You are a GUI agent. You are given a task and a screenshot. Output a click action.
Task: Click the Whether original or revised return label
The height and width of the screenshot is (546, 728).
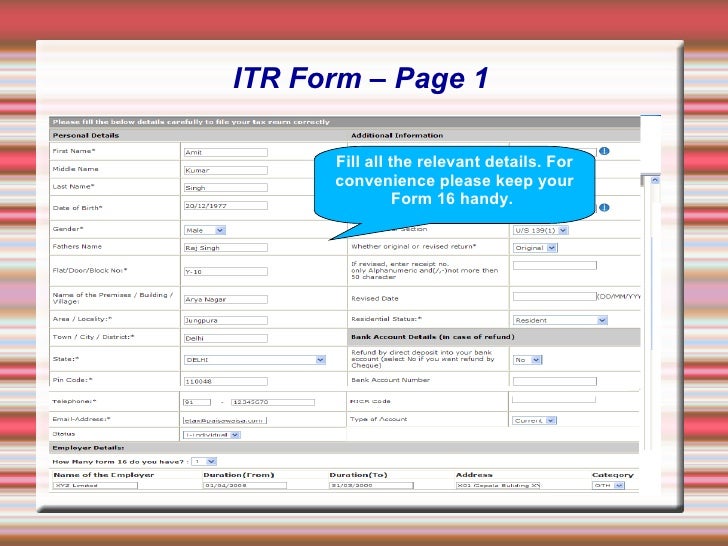tap(414, 247)
